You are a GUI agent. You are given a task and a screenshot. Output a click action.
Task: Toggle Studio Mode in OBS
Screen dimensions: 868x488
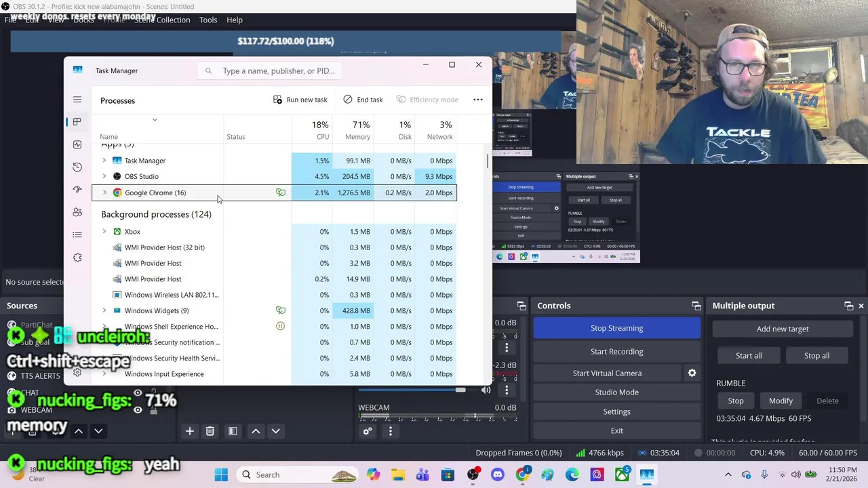[x=617, y=392]
